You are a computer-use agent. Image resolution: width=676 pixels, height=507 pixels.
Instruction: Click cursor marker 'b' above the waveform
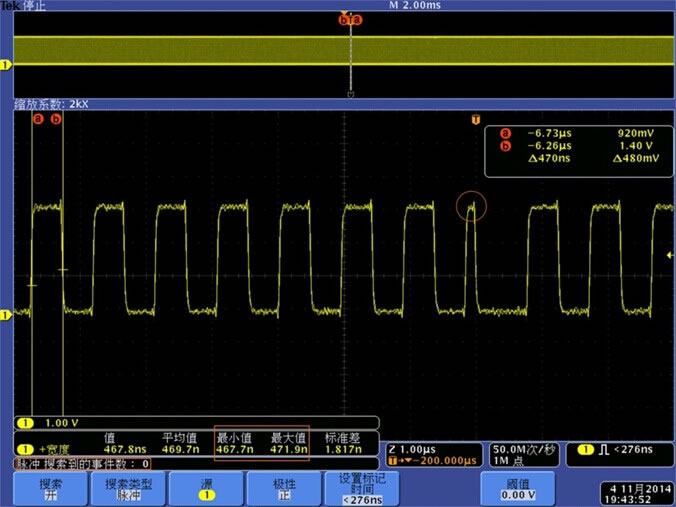click(x=56, y=119)
